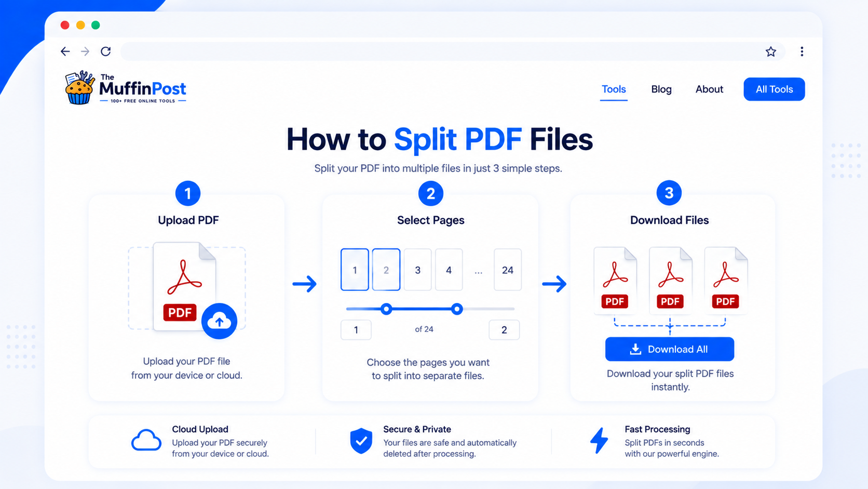Click the large PDF file in upload box
The image size is (868, 489).
(184, 286)
